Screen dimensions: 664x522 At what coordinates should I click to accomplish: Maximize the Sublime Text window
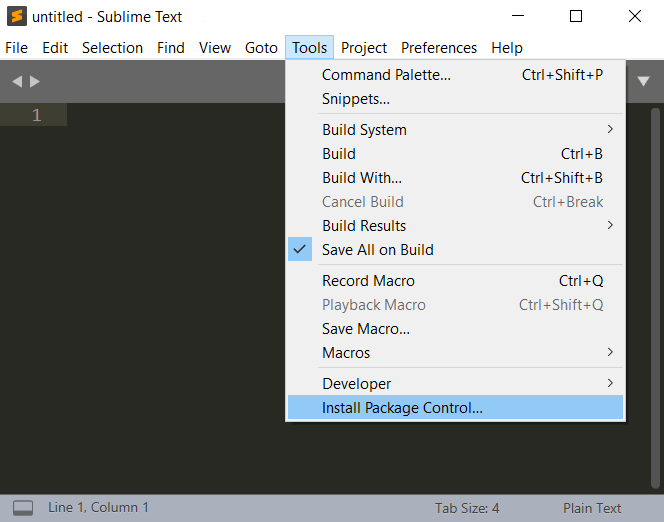(576, 17)
